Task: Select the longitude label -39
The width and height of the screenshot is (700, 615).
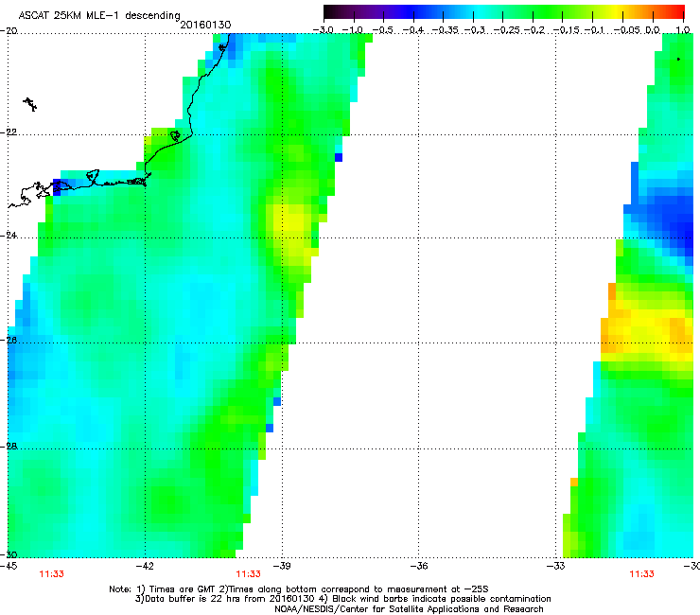Action: (282, 566)
